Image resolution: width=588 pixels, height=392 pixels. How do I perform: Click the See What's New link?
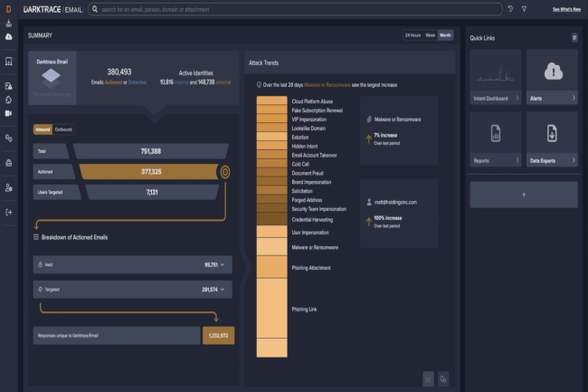(x=568, y=9)
